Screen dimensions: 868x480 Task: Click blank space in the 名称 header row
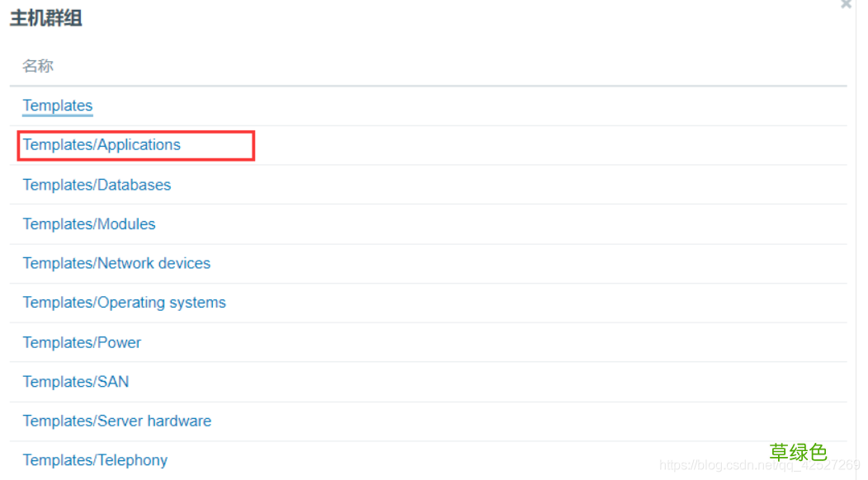point(495,66)
